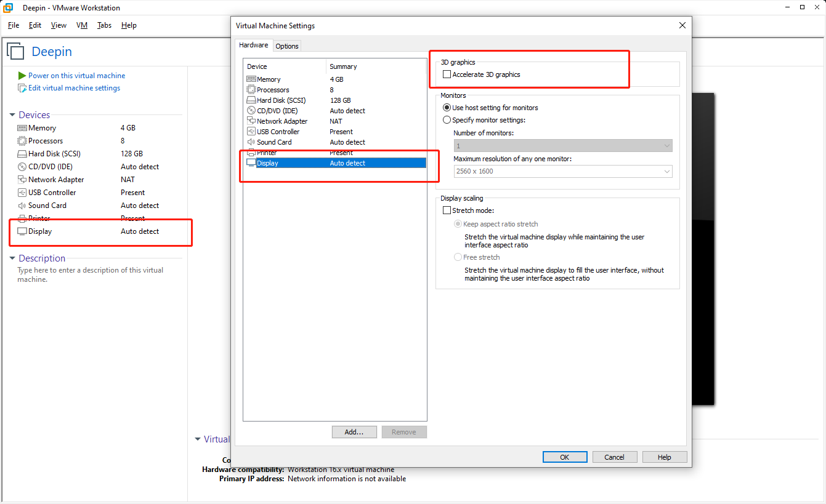Click Processors icon in settings dialog list
826x504 pixels.
pos(251,90)
